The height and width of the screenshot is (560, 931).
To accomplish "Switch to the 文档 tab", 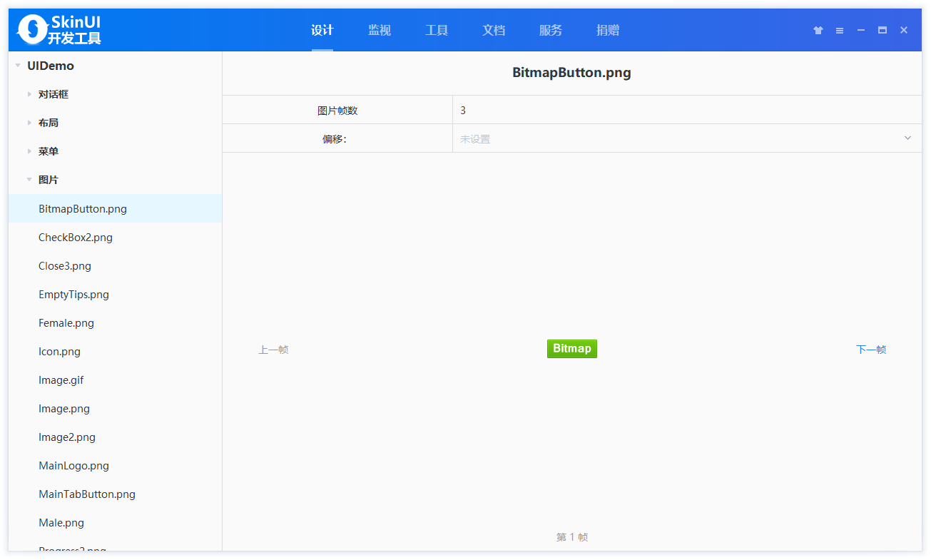I will click(x=494, y=30).
